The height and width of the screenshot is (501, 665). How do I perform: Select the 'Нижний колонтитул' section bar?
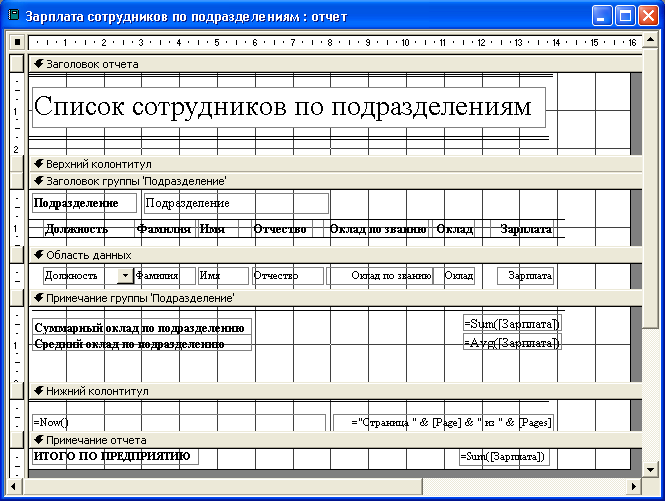point(335,391)
